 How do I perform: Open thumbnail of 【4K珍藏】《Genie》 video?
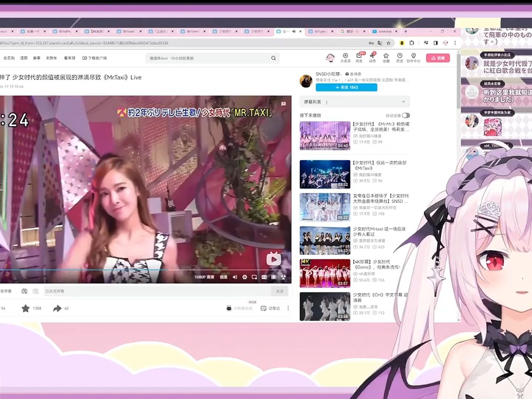[x=325, y=273]
